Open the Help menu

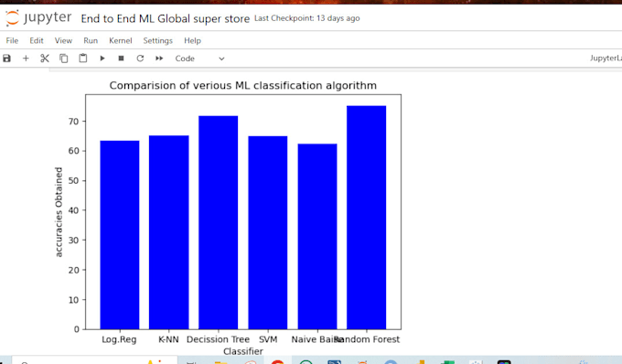[x=192, y=40]
